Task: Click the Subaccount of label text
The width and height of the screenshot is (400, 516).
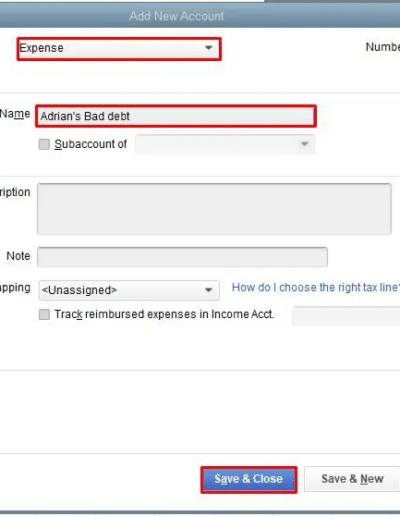Action: 91,144
